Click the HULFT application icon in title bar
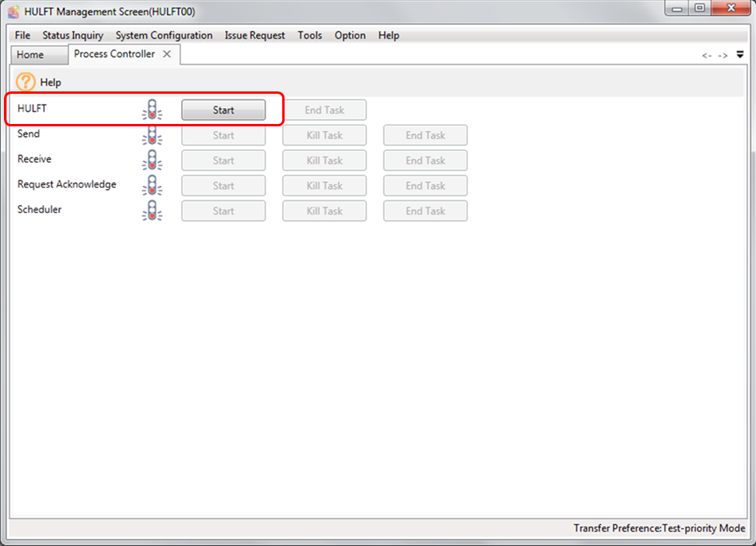This screenshot has width=756, height=546. tap(13, 12)
